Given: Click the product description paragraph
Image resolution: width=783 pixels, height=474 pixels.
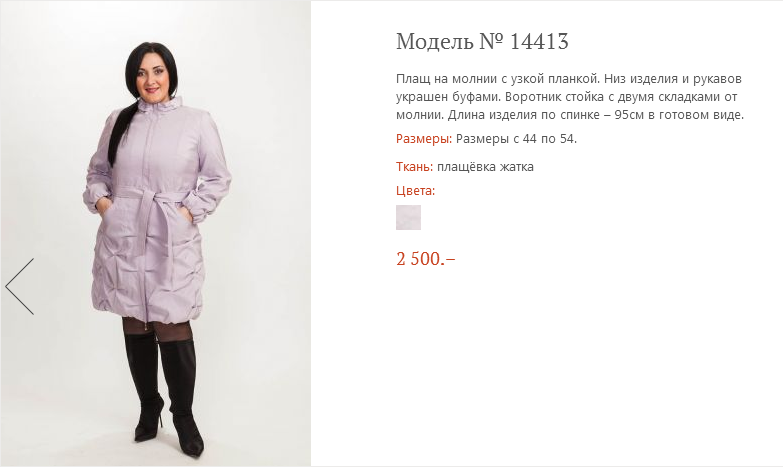Looking at the screenshot, I should [x=570, y=96].
